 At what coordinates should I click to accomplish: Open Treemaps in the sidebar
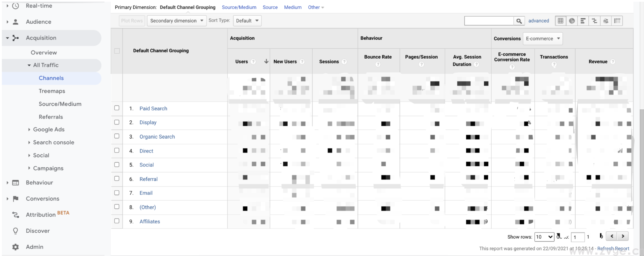[x=52, y=91]
